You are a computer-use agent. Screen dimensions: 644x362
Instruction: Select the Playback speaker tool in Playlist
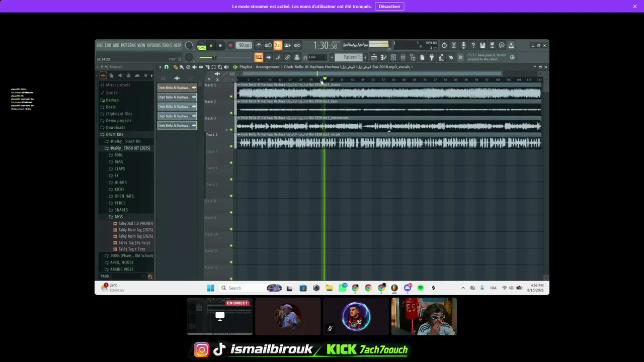coord(226,67)
